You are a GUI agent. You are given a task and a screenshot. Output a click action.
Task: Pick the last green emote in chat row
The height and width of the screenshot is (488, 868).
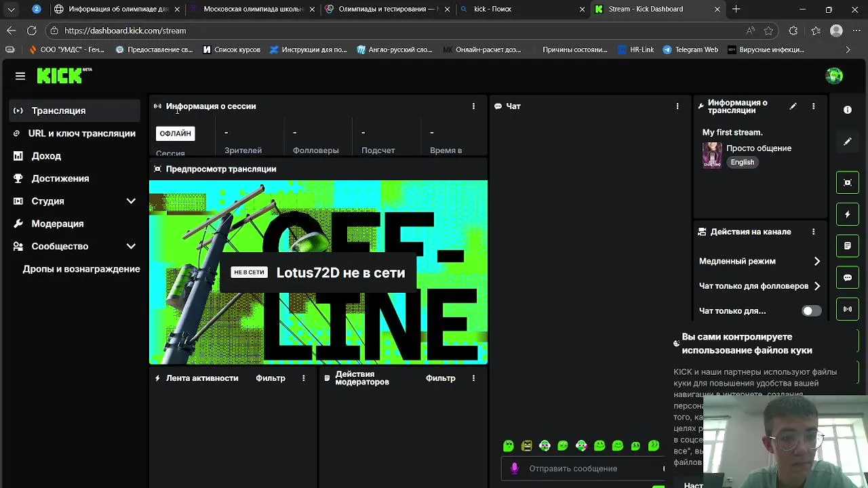coord(654,446)
